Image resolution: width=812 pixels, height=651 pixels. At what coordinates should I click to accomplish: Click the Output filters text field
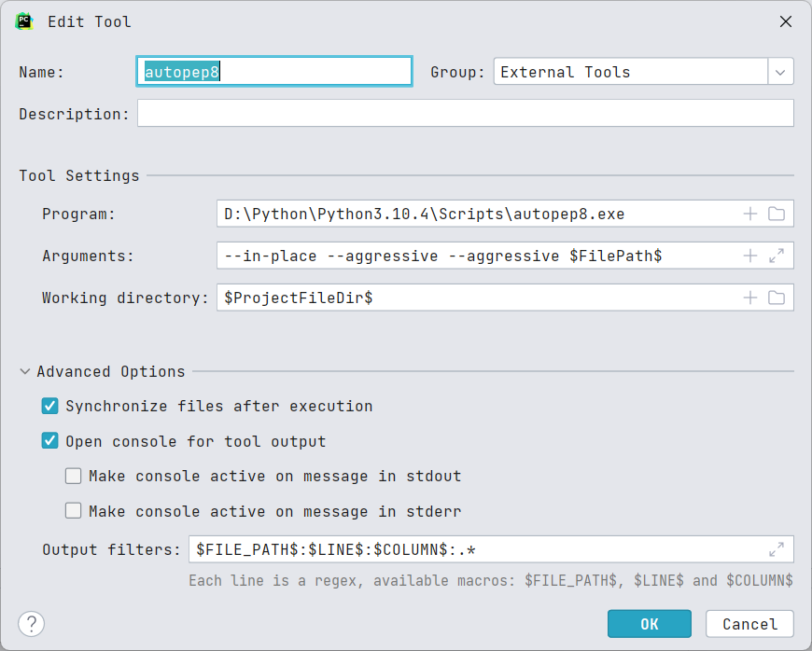pyautogui.click(x=476, y=549)
